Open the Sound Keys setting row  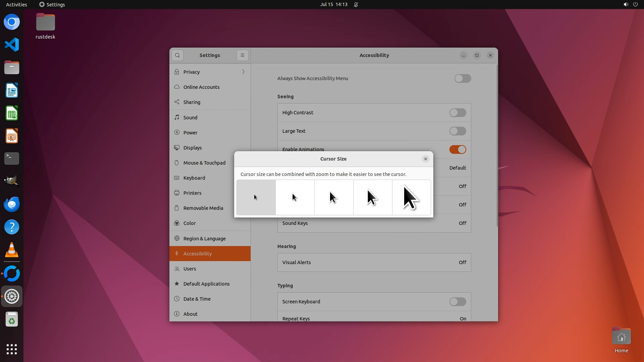coord(374,224)
